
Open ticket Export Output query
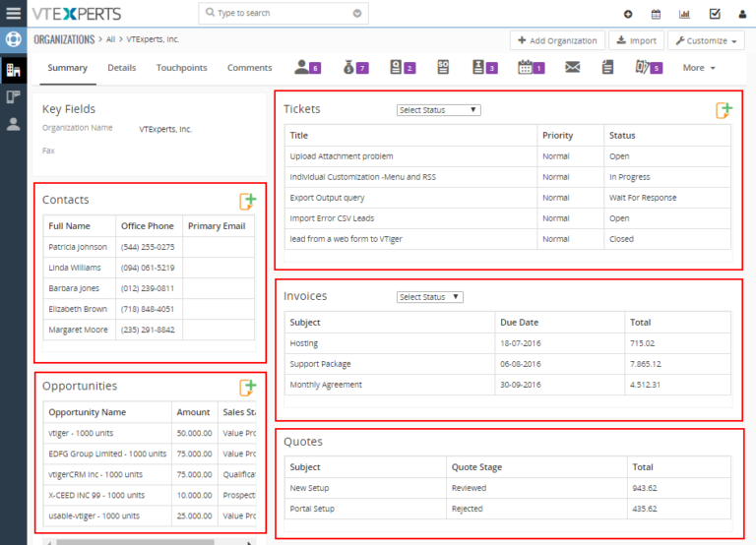[x=327, y=198]
